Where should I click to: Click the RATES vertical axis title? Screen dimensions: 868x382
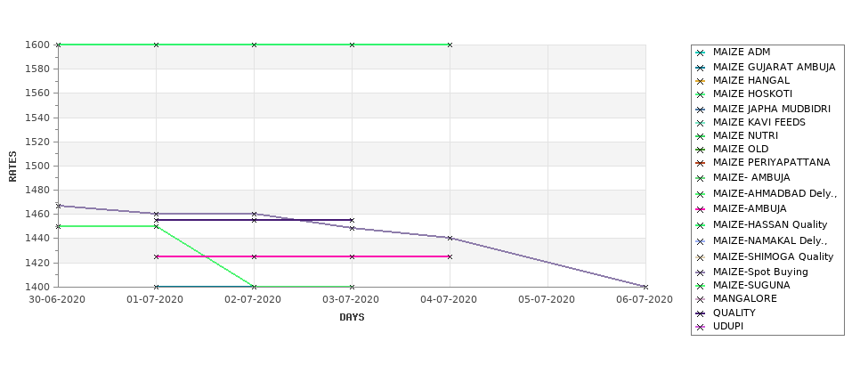12,167
